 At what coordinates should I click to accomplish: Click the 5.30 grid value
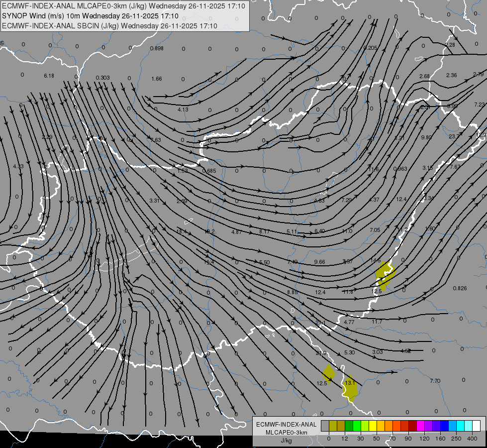(349, 352)
